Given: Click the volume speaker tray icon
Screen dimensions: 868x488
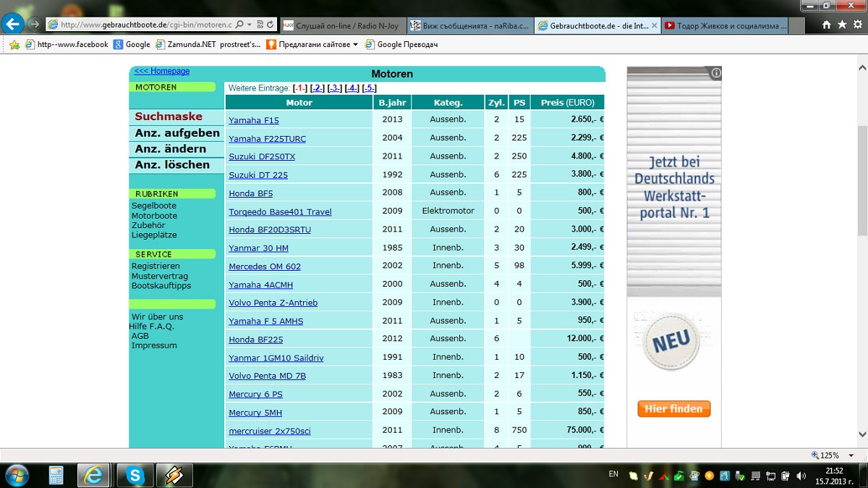Looking at the screenshot, I should (x=801, y=476).
